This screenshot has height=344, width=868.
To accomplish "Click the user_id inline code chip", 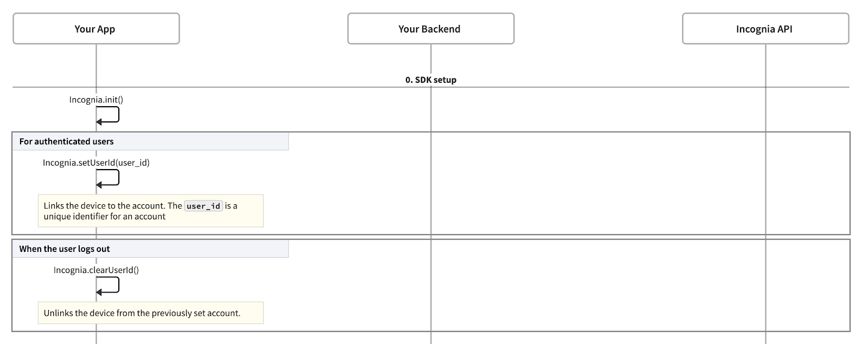I will click(203, 206).
